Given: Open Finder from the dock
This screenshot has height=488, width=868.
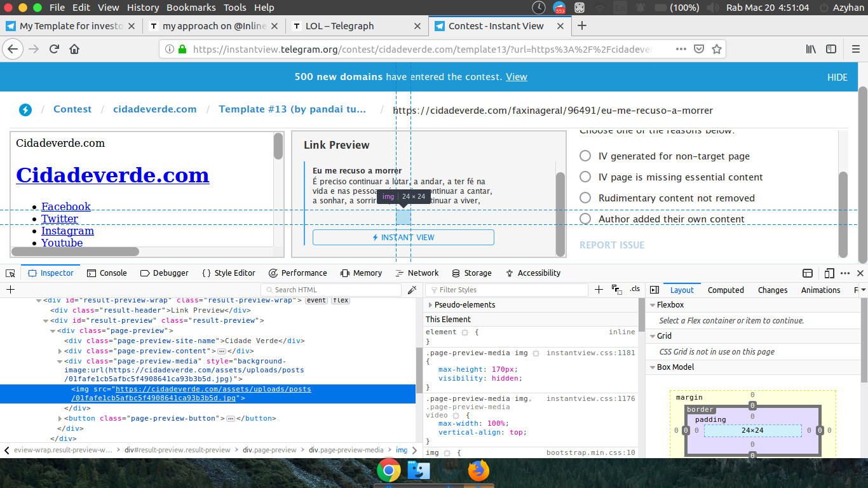Looking at the screenshot, I should click(419, 471).
